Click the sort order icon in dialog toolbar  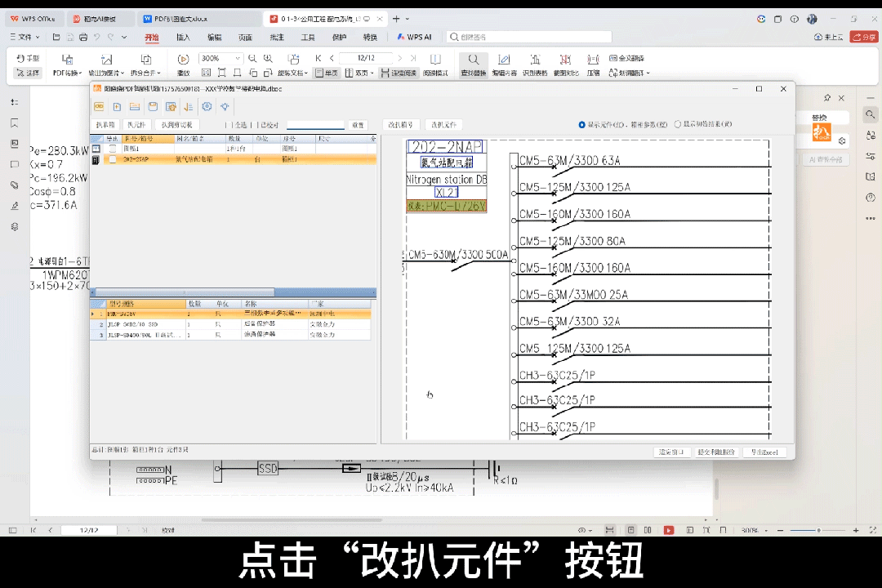click(189, 107)
